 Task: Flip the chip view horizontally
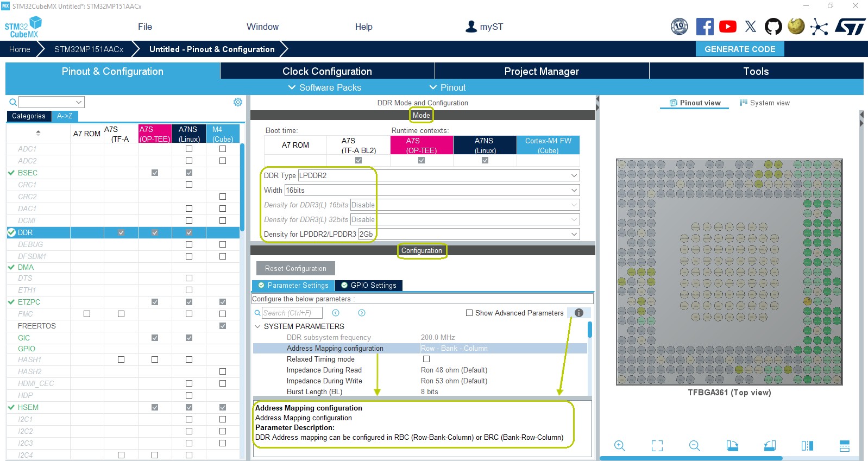click(x=807, y=446)
